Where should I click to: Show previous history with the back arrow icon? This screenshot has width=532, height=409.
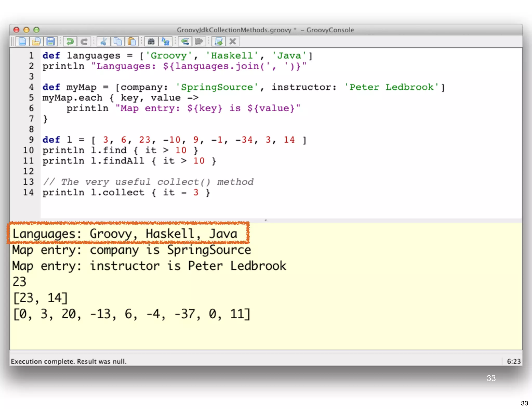185,42
